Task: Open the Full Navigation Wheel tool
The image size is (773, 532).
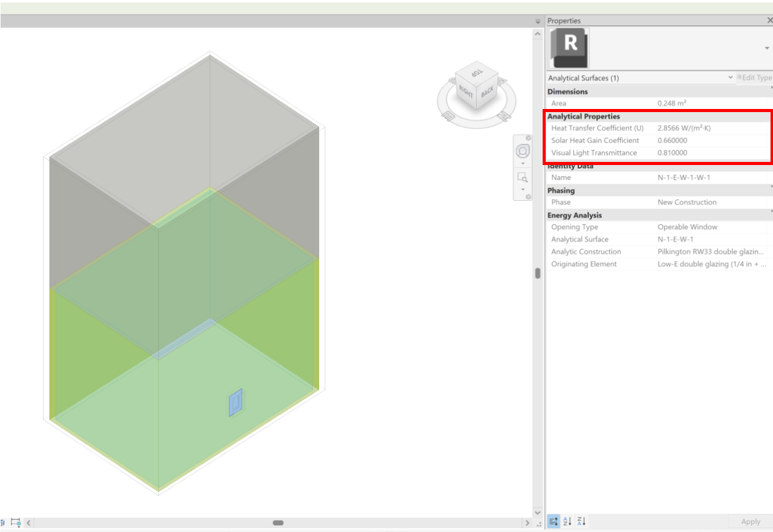Action: (x=522, y=151)
